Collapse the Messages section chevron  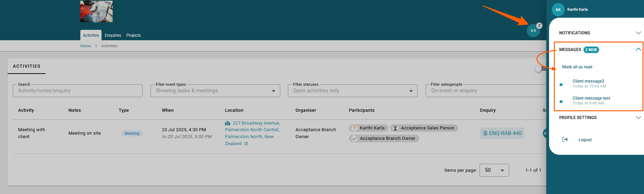(x=638, y=49)
